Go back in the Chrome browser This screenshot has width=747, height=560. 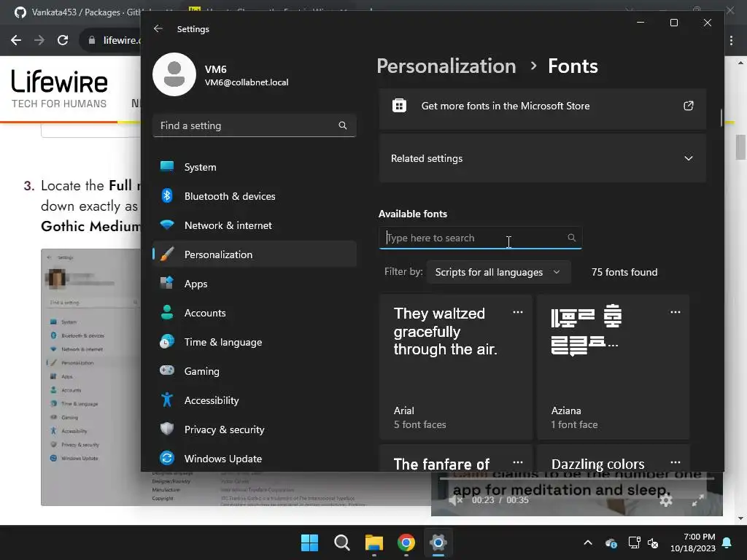coord(16,40)
